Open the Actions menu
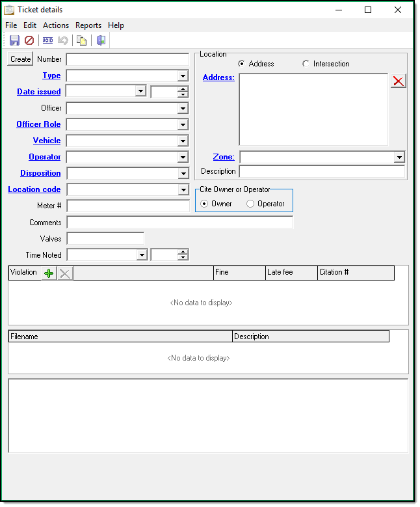The width and height of the screenshot is (420, 507). coord(56,25)
